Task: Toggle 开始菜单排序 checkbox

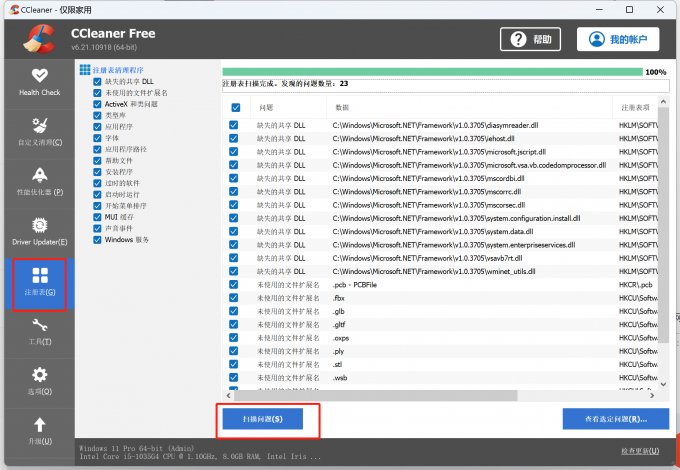Action: click(x=97, y=206)
